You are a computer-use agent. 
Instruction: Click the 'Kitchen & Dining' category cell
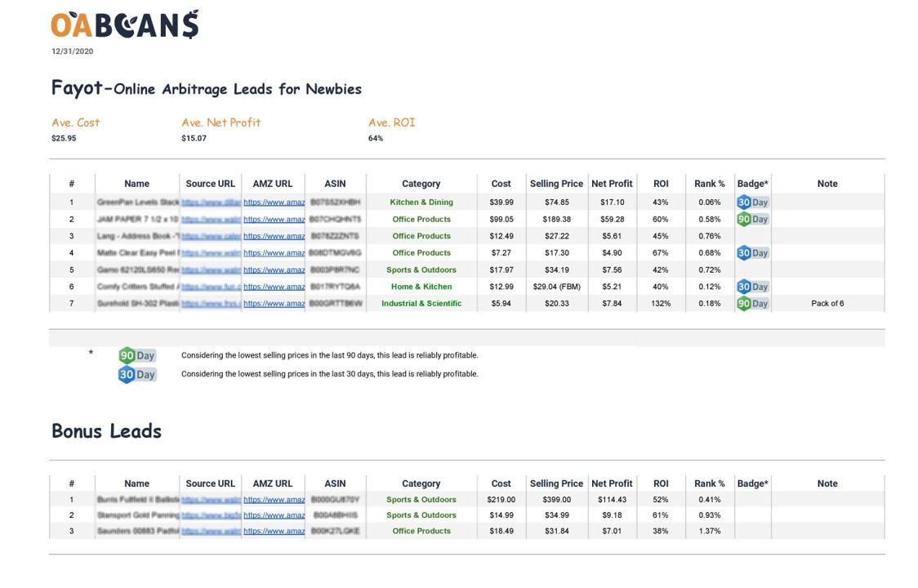click(x=421, y=203)
